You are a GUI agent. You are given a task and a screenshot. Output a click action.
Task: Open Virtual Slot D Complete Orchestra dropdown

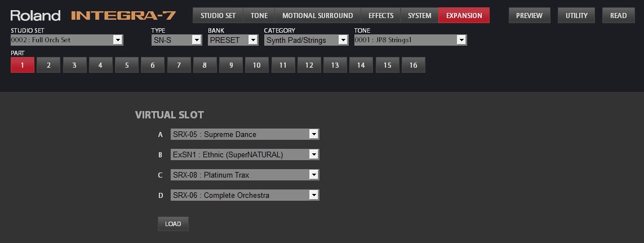tap(245, 195)
